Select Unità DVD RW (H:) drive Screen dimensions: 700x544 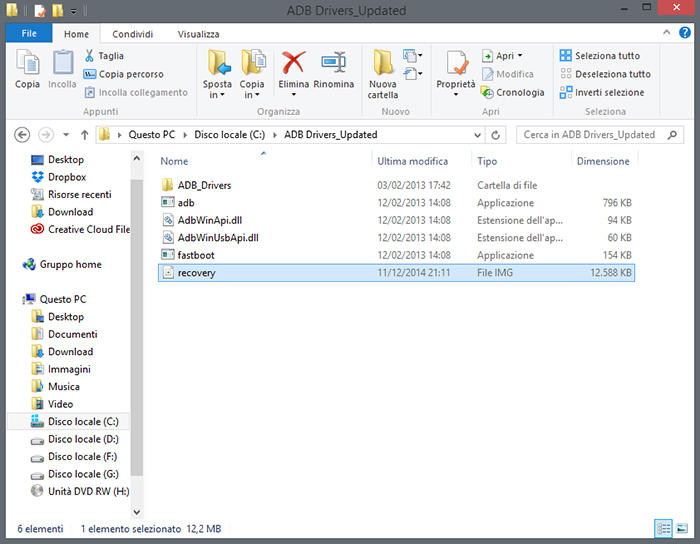coord(80,491)
